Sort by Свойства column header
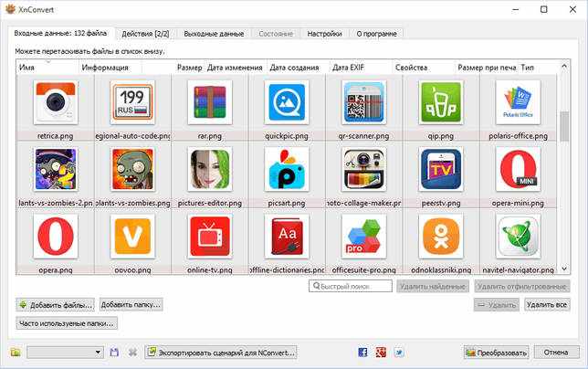Screen dimensions: 588x369 coord(424,68)
